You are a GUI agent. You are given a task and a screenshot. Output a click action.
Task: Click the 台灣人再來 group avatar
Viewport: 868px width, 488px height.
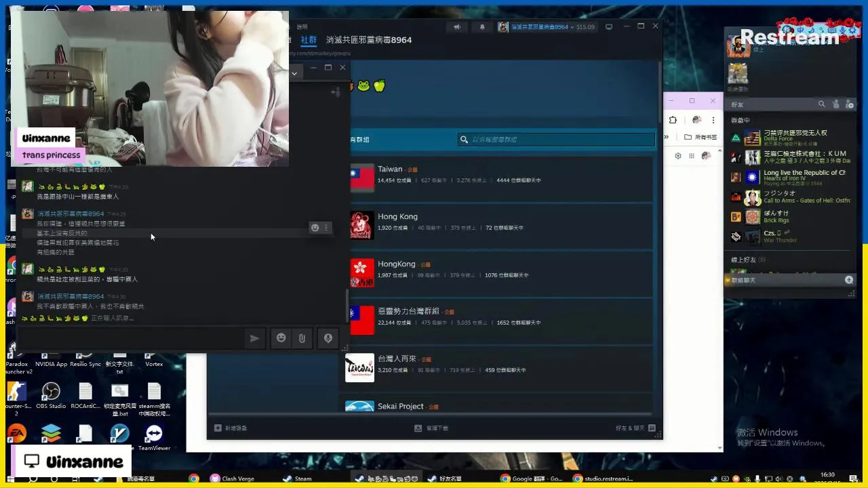pyautogui.click(x=359, y=367)
